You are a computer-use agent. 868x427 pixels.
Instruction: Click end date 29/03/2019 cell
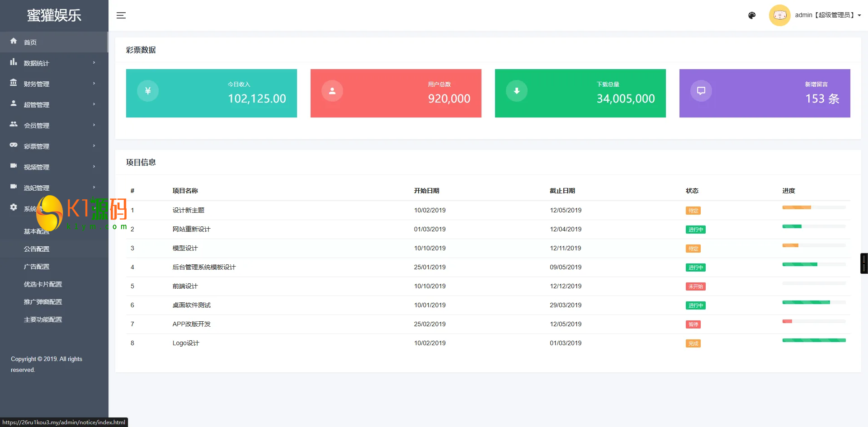pos(566,305)
